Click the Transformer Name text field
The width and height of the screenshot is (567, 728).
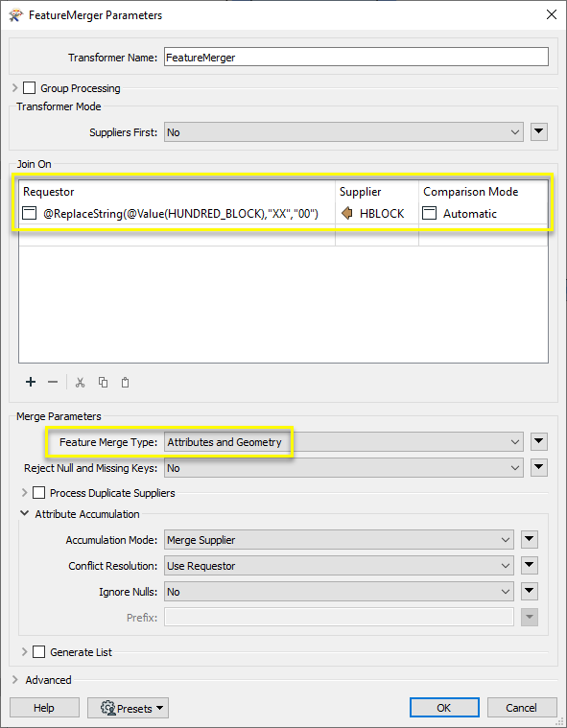click(356, 58)
